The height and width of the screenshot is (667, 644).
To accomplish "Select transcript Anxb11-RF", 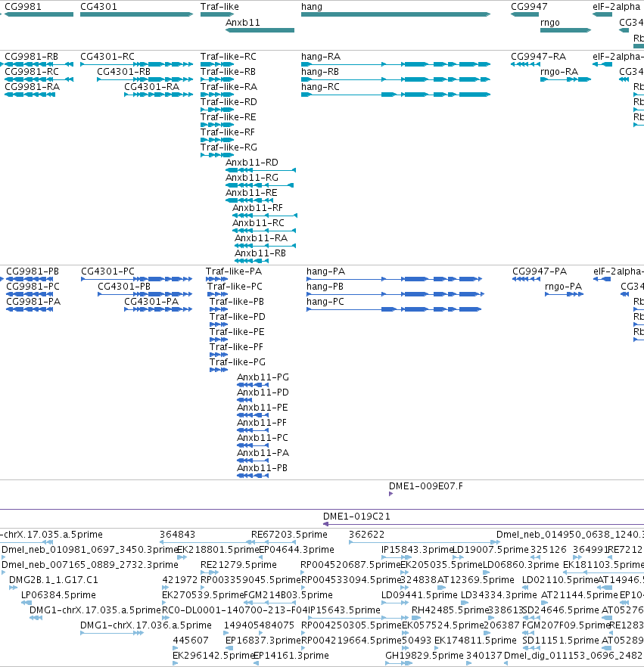I will point(265,216).
